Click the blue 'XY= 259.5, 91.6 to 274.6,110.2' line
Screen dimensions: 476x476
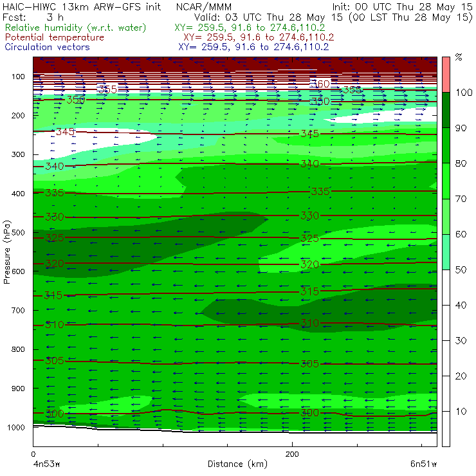coord(253,47)
